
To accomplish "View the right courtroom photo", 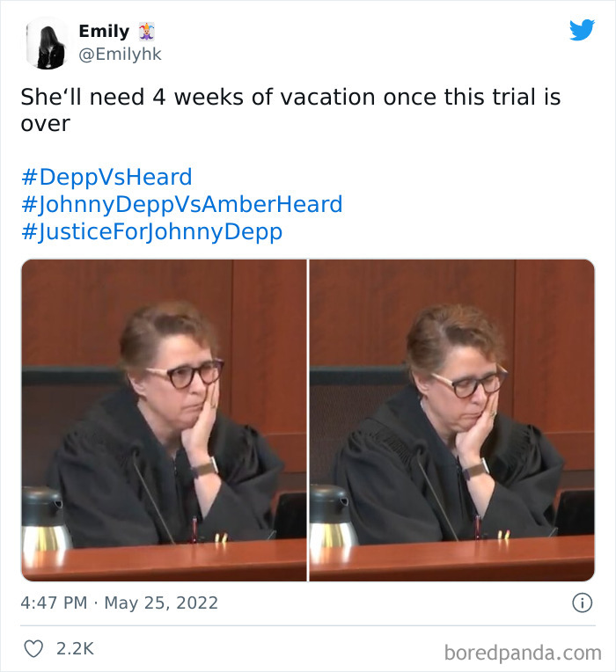I will [x=451, y=420].
